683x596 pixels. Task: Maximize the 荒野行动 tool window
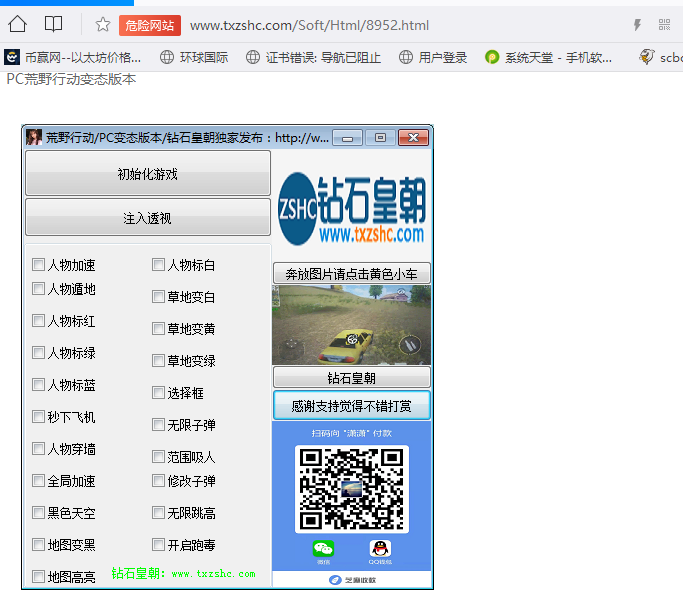tap(380, 138)
